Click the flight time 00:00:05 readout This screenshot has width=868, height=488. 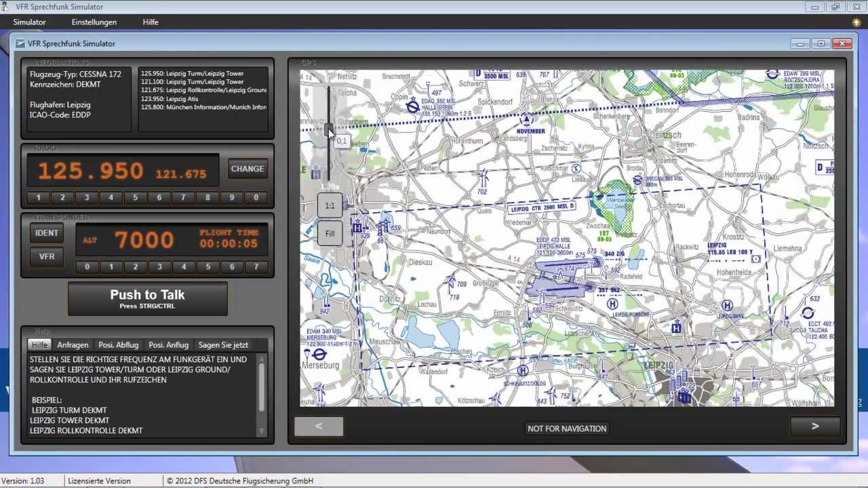(229, 243)
